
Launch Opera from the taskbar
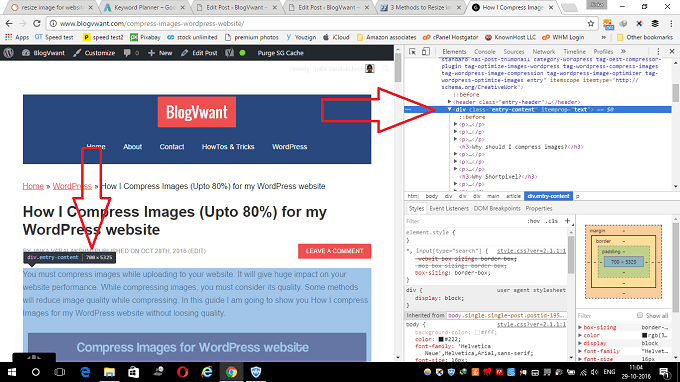pyautogui.click(x=183, y=372)
